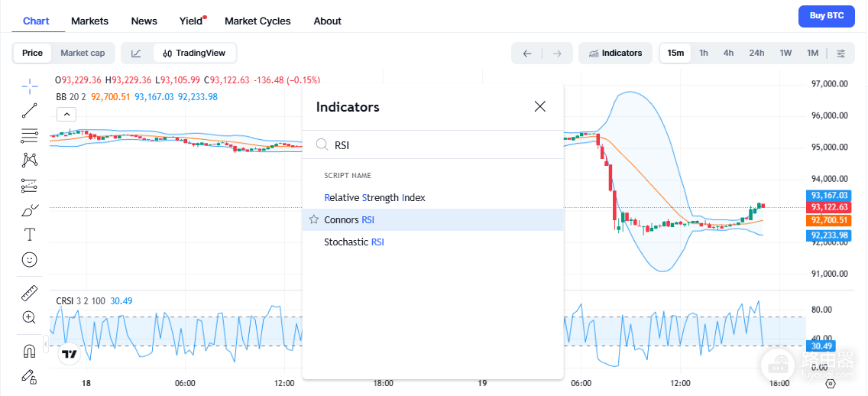Switch chart data to Market cap
Image resolution: width=868 pixels, height=396 pixels.
tap(83, 54)
